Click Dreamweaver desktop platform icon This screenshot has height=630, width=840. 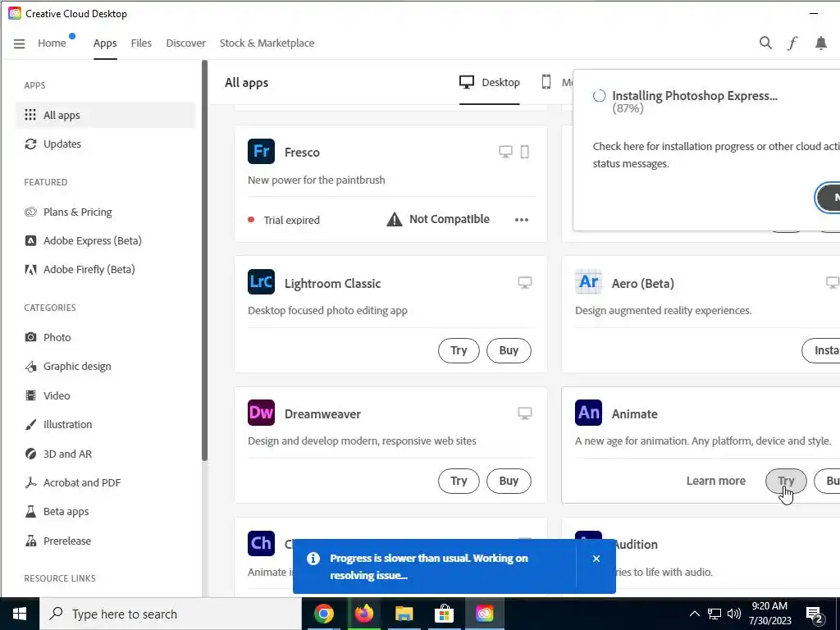click(525, 413)
